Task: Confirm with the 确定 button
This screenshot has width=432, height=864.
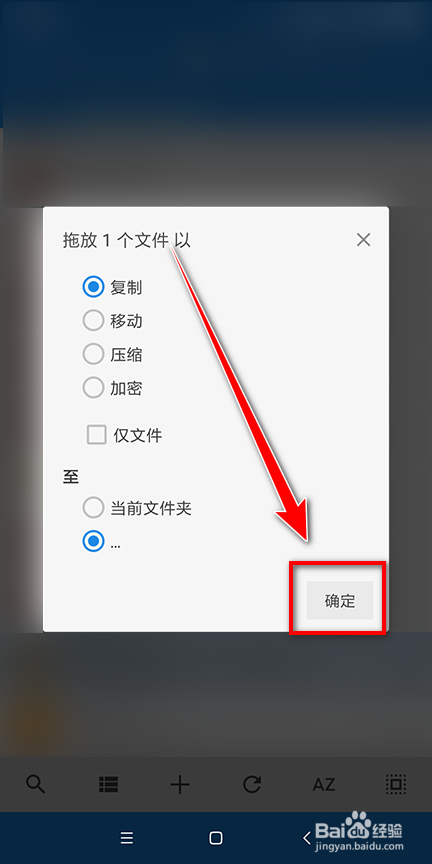Action: [x=340, y=601]
